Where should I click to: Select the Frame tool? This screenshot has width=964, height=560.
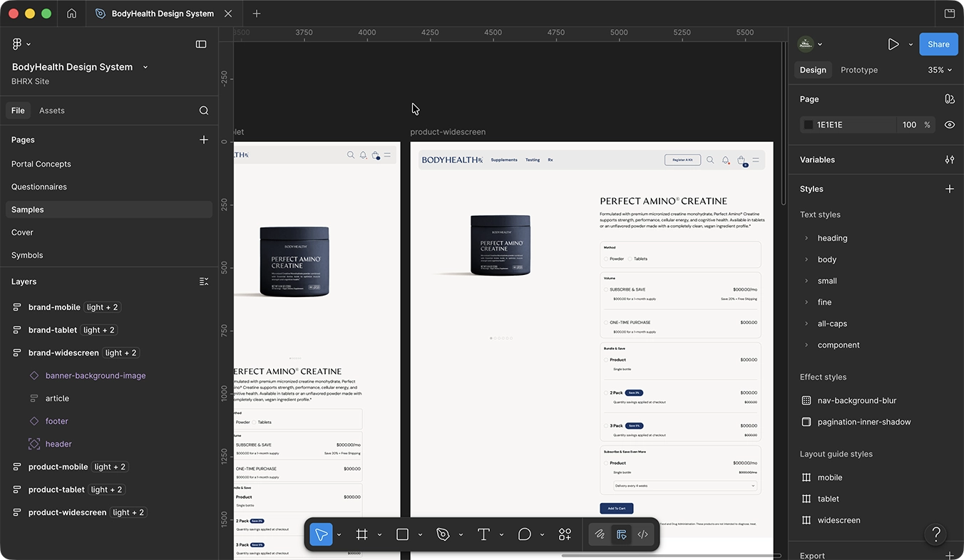click(362, 534)
